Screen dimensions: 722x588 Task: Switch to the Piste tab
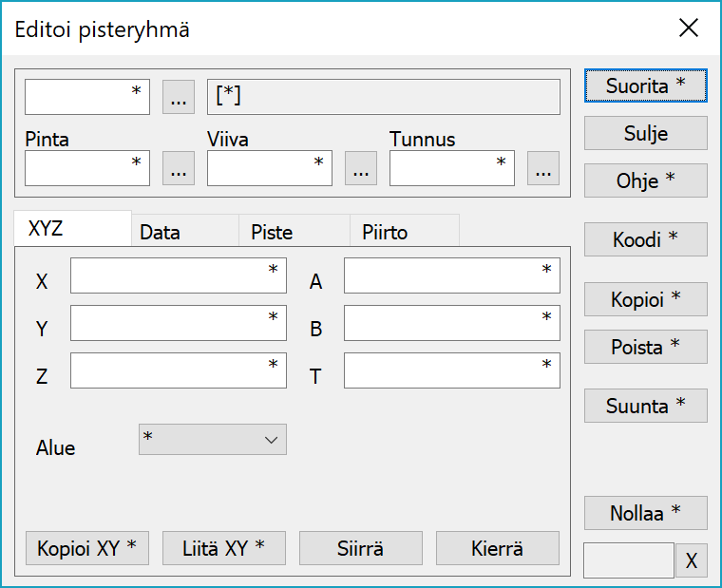point(294,232)
